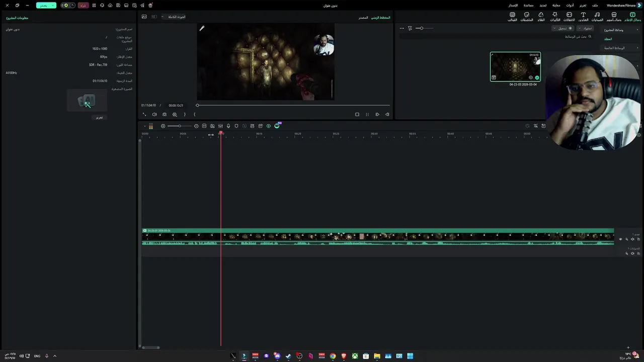Screen dimensions: 644x362
Task: Open the Record (تسجيل) dropdown
Action: pos(562,28)
